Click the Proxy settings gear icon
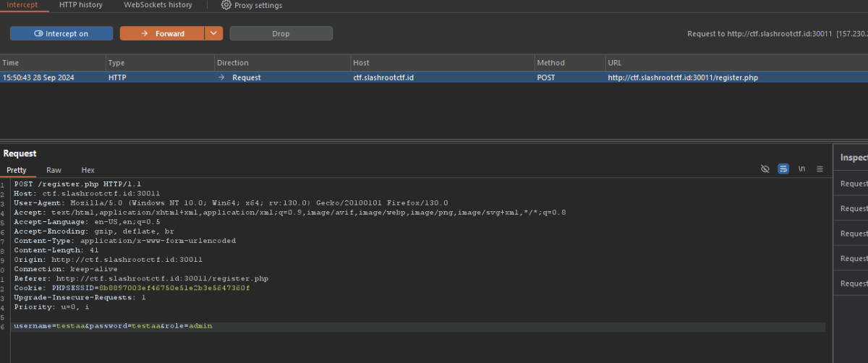The image size is (868, 363). (x=226, y=5)
